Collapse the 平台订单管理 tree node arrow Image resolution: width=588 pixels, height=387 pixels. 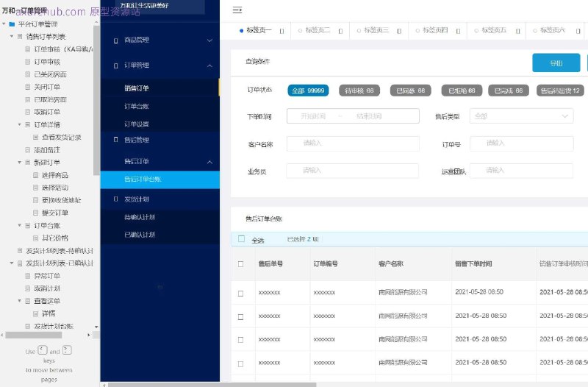tap(4, 24)
